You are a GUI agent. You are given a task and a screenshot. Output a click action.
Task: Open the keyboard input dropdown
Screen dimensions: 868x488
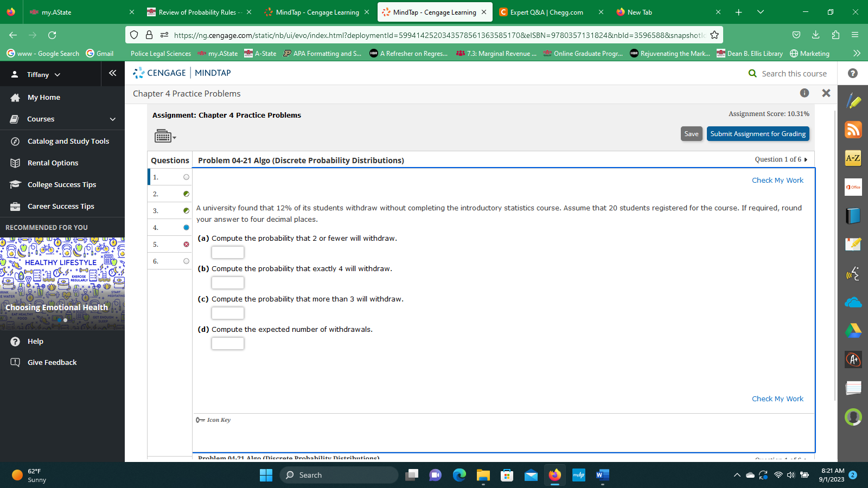point(163,136)
